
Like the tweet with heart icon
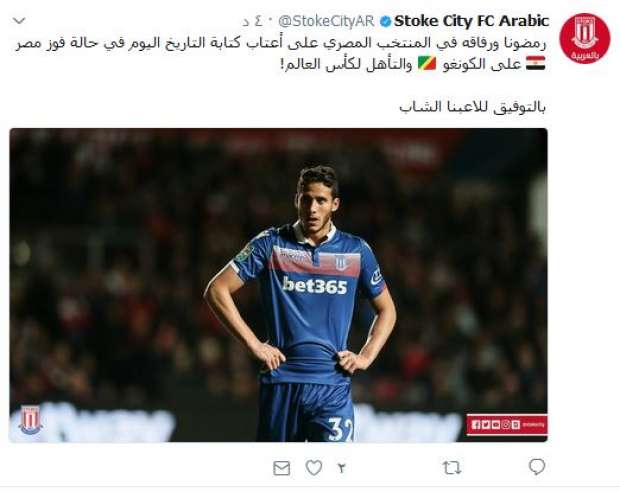314,468
